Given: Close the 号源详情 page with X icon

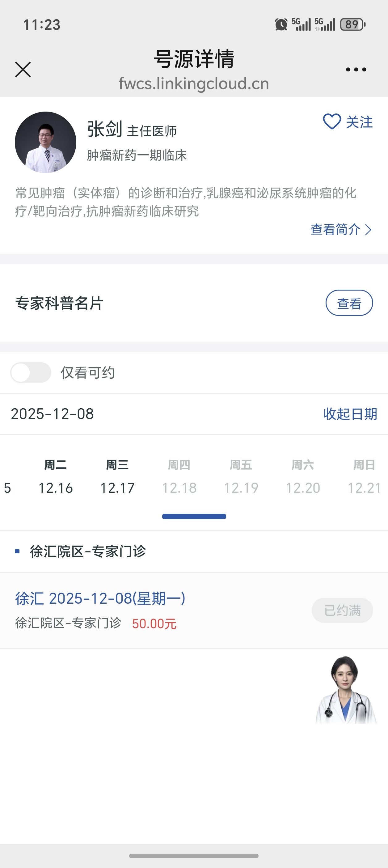Looking at the screenshot, I should point(23,70).
